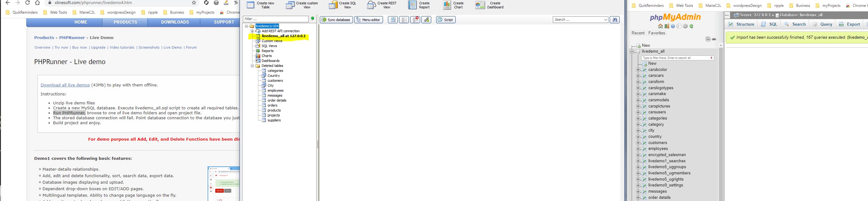The image size is (868, 201).
Task: Switch to the Structure tab
Action: [741, 24]
